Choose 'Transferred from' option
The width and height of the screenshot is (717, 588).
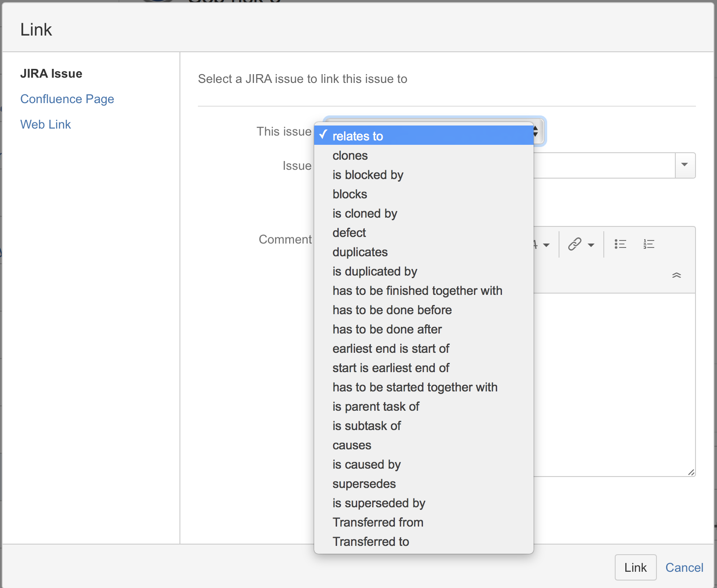coord(424,522)
